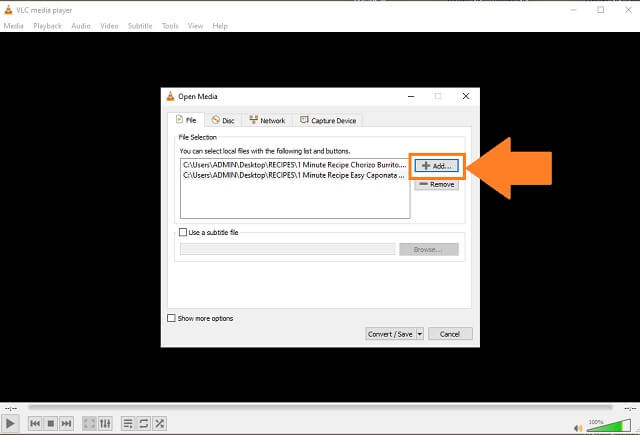Minimize the Open Media dialog

411,96
